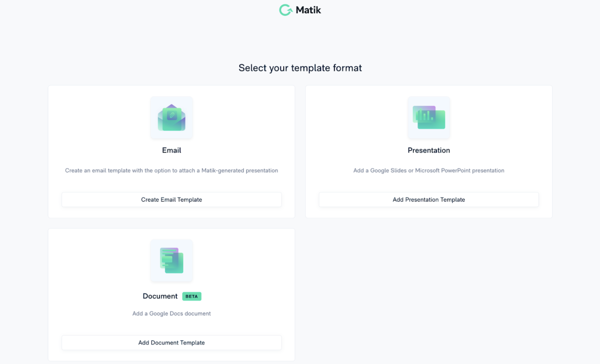This screenshot has height=364, width=600.
Task: Click the 'Add a Google Docs document' text
Action: click(172, 314)
